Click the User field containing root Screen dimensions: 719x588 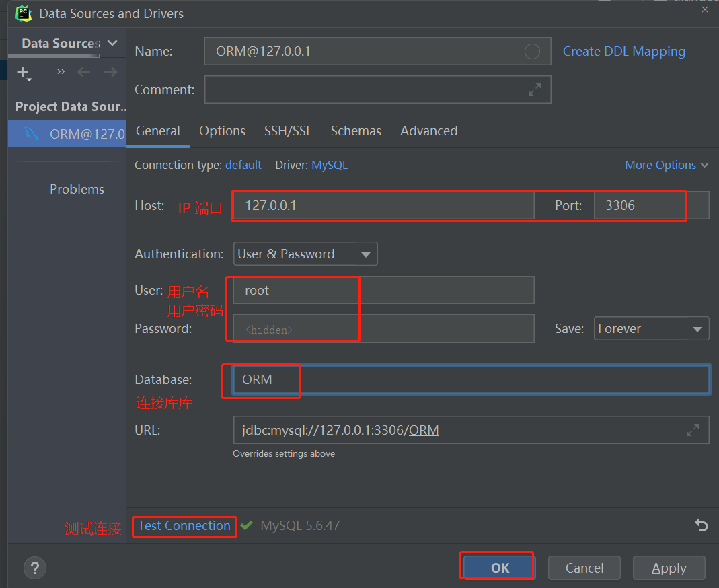(384, 290)
